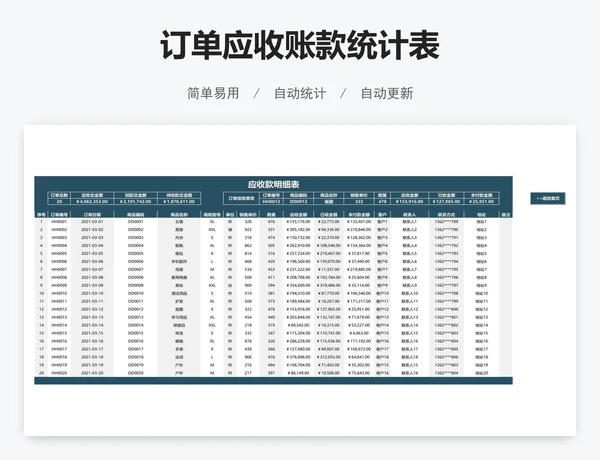Select phone cell 1362****798
Screen dimensions: 600x460
[x=446, y=294]
